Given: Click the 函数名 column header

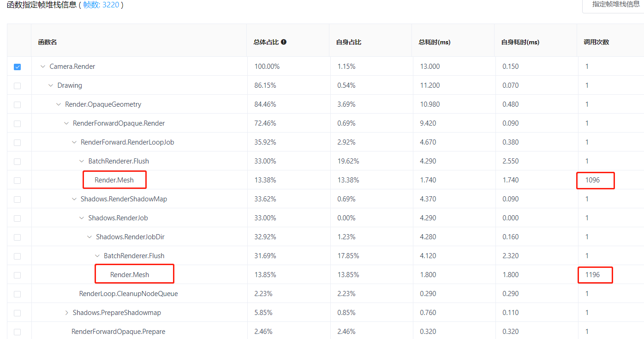Looking at the screenshot, I should (x=48, y=42).
